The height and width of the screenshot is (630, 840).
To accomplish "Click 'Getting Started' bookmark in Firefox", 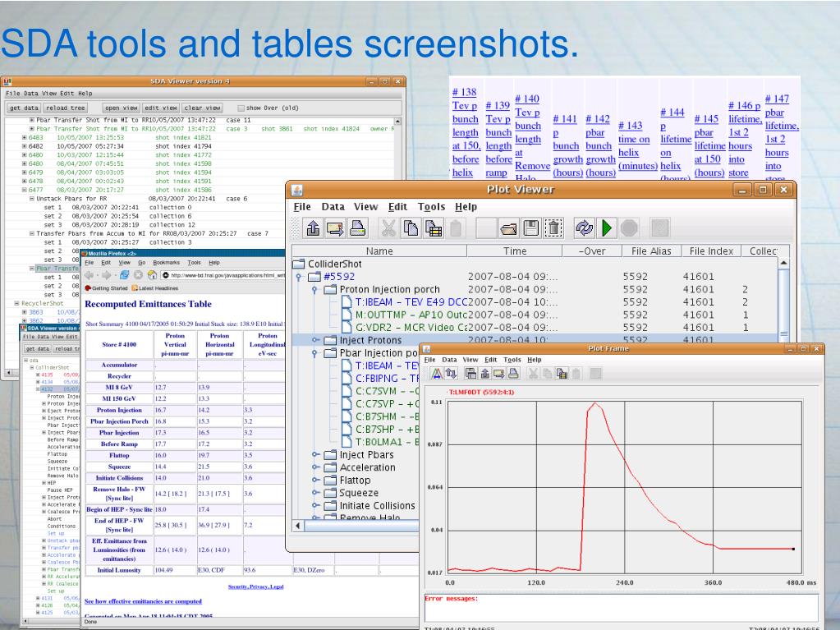I will point(106,288).
